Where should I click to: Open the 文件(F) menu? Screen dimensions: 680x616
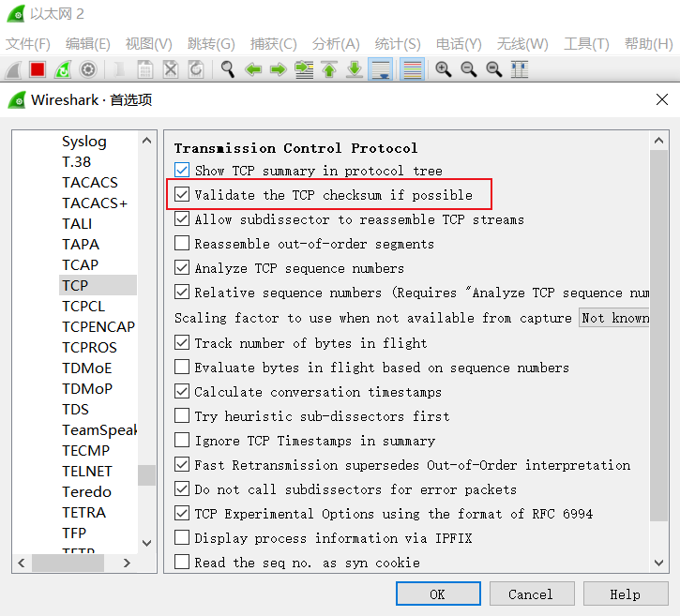pos(28,44)
